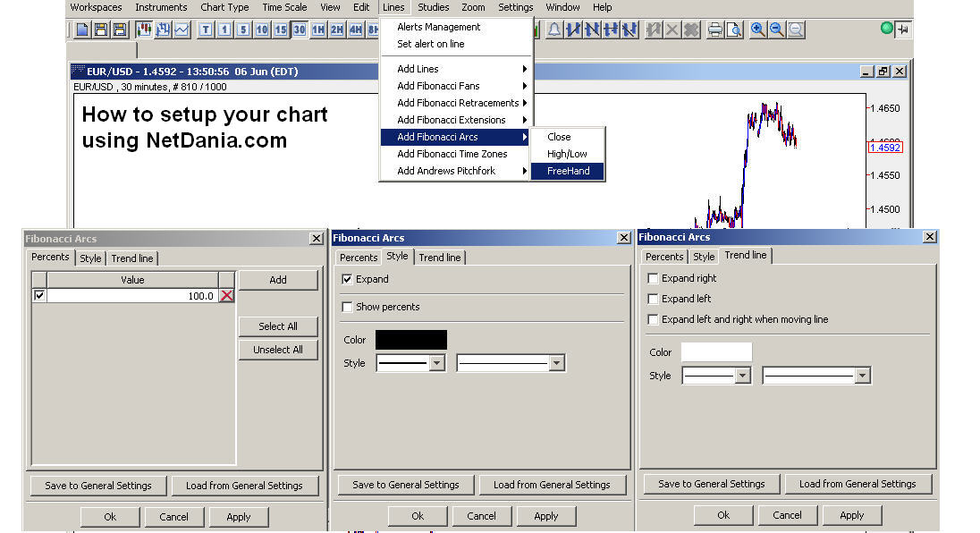Pick the white Color swatch in Trend line tab
This screenshot has height=533, width=980.
click(x=716, y=351)
